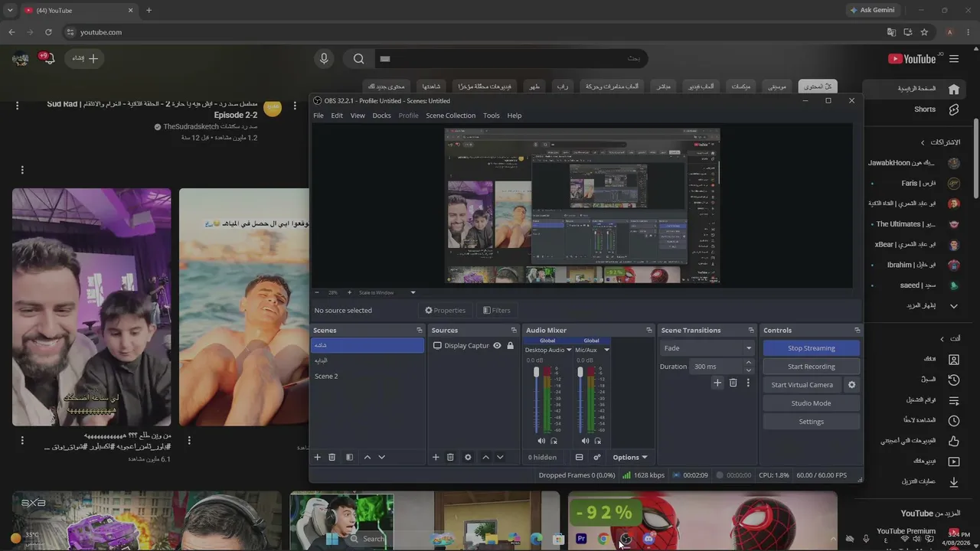This screenshot has height=551, width=980.
Task: Open source properties gear in Sources dock
Action: (468, 457)
